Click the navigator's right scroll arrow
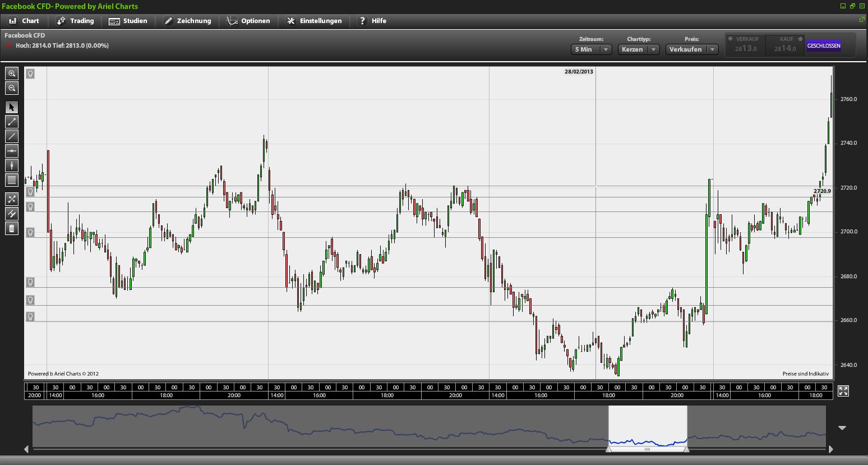 point(830,449)
